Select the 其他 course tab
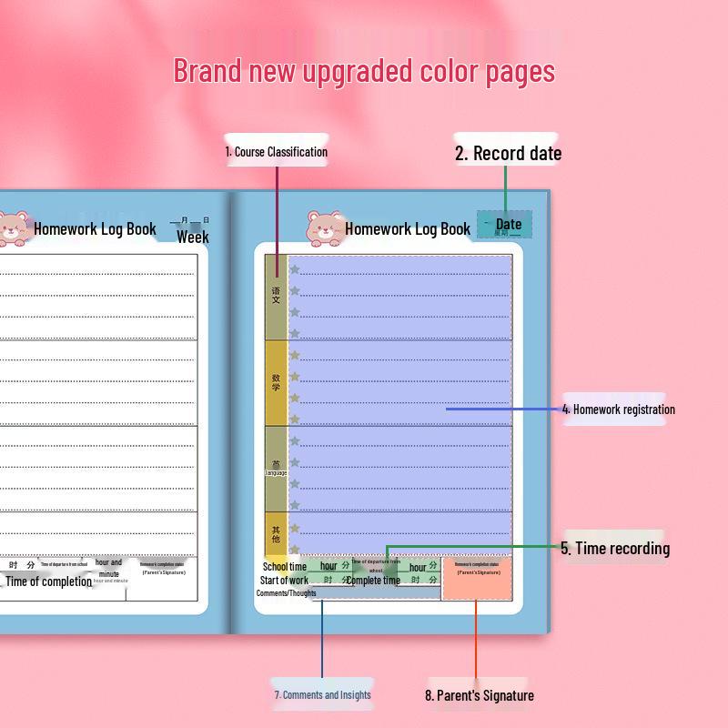Screen dimensions: 728x728 point(276,533)
